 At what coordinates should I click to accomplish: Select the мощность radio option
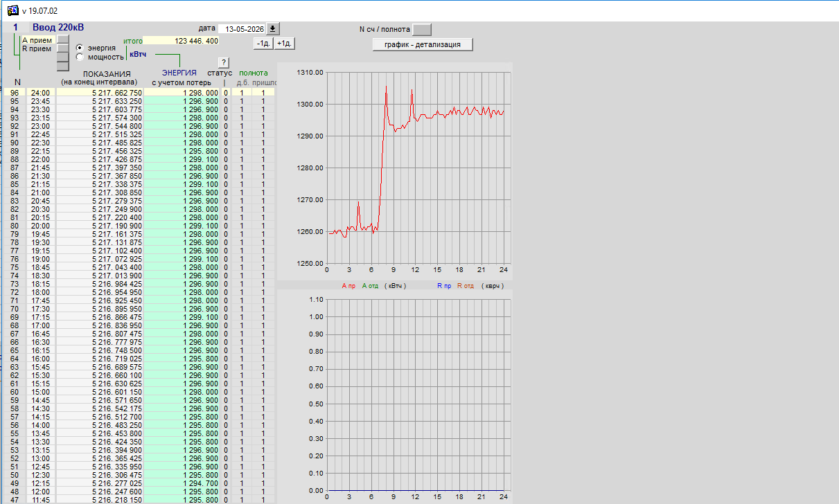(80, 57)
